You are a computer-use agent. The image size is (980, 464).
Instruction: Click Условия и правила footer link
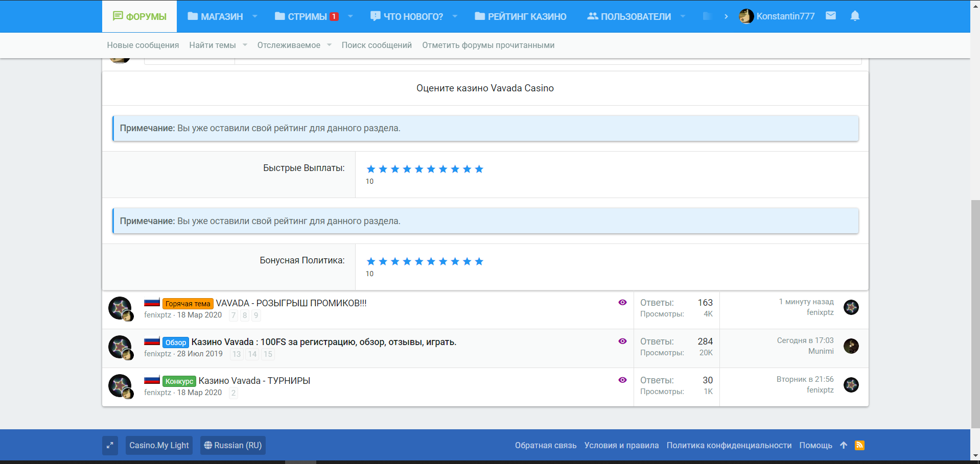pyautogui.click(x=621, y=445)
